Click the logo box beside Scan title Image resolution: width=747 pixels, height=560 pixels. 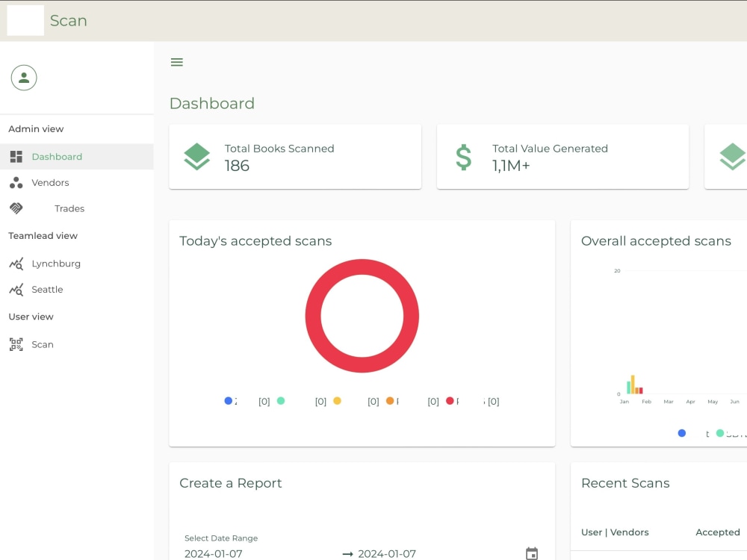coord(25,20)
